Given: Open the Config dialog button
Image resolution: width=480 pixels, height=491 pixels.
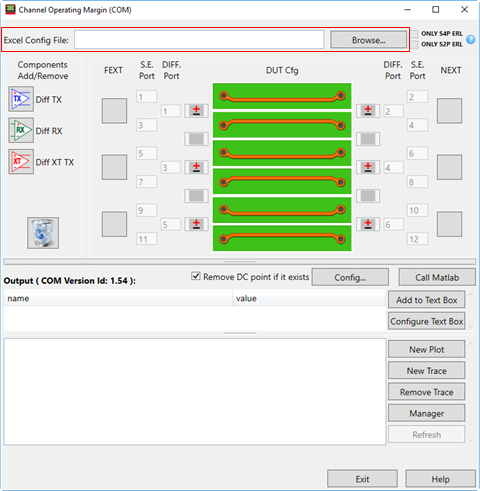Looking at the screenshot, I should (x=350, y=277).
